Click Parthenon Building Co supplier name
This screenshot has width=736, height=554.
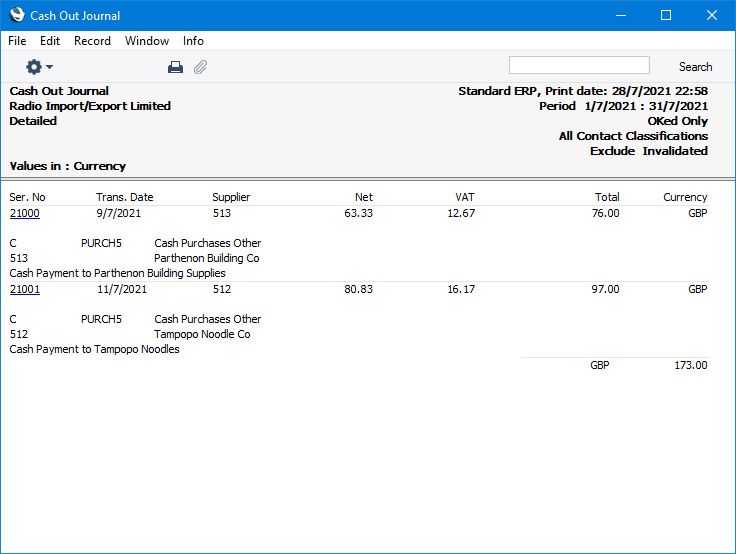[x=207, y=258]
